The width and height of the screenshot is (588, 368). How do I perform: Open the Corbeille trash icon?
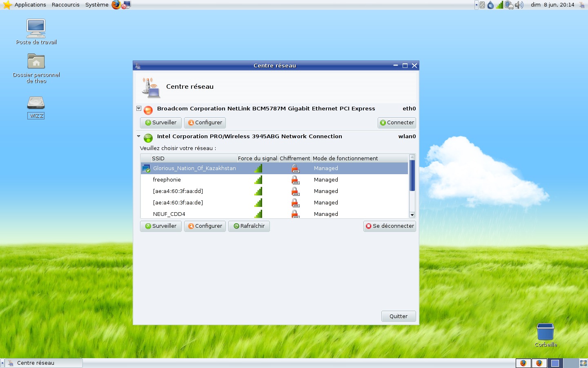[x=546, y=335]
